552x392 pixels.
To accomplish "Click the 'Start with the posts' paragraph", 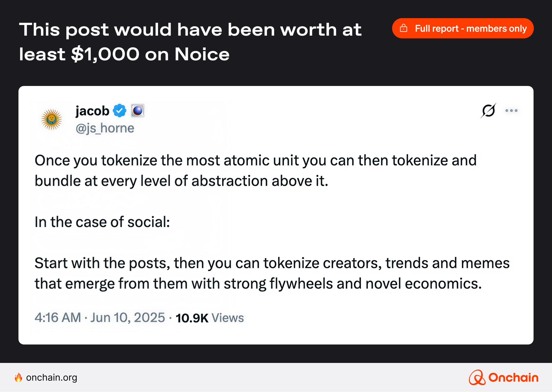I will (x=272, y=273).
